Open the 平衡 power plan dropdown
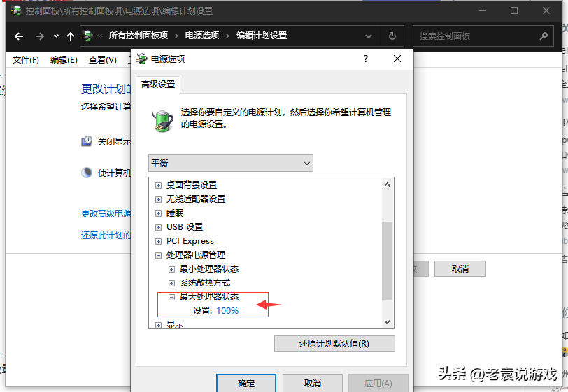568x392 pixels. (231, 164)
